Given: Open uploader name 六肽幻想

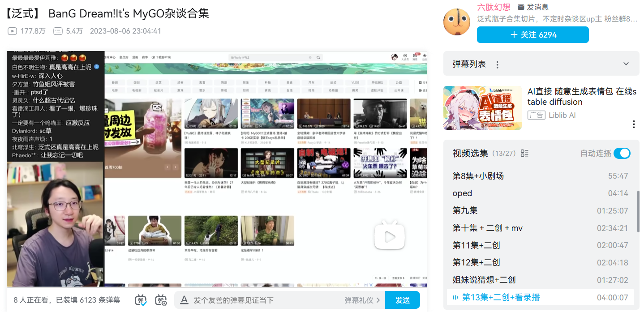Looking at the screenshot, I should point(494,7).
